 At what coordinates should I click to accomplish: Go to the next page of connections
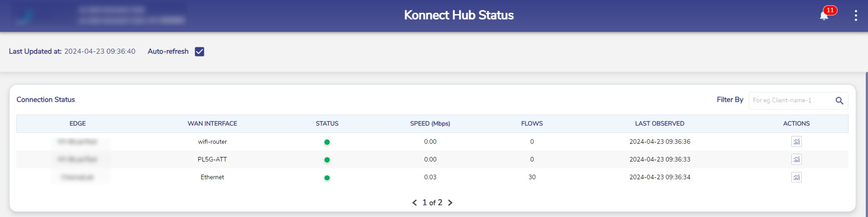tap(450, 203)
